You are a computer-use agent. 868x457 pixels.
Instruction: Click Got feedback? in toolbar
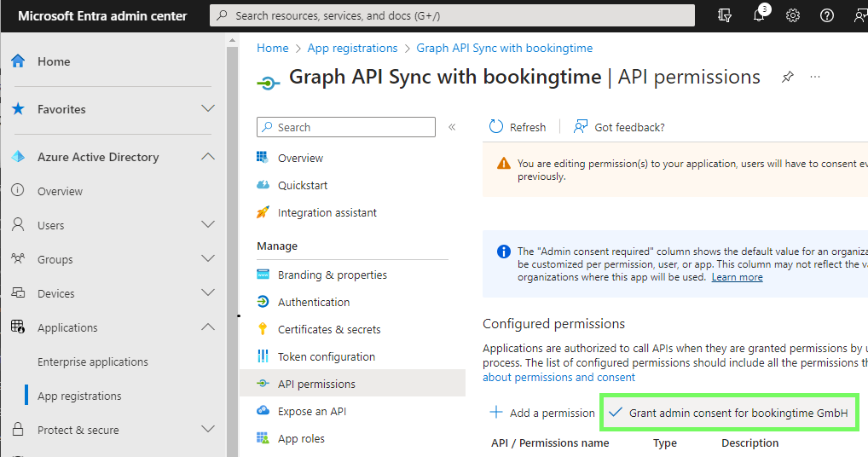[x=619, y=127]
